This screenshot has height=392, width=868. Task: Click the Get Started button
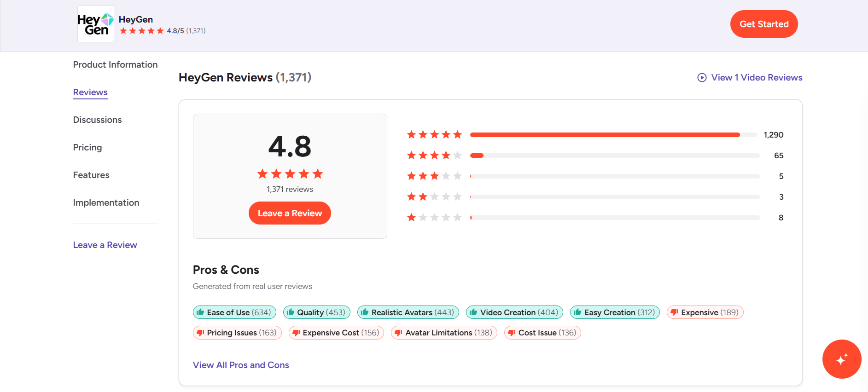[x=764, y=24]
